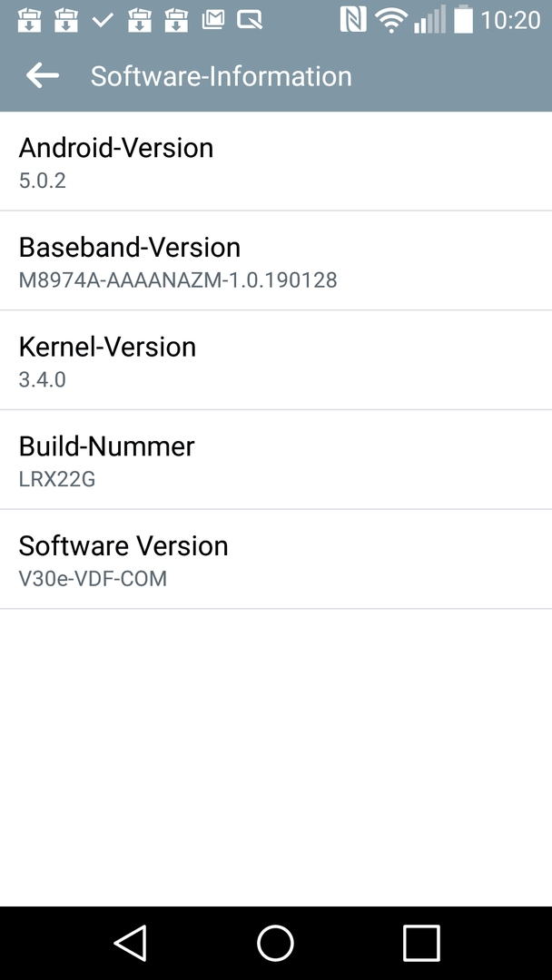Tap the QuickMemo notification icon

coord(250,20)
